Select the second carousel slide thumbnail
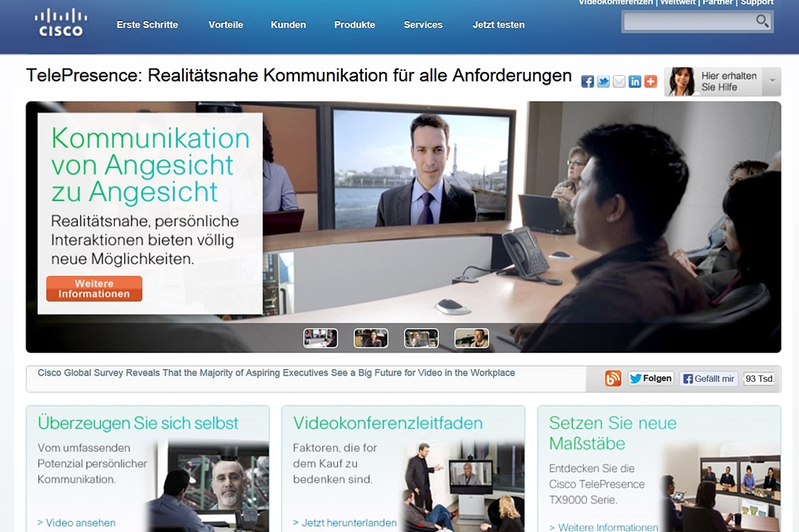This screenshot has height=532, width=799. tap(371, 338)
